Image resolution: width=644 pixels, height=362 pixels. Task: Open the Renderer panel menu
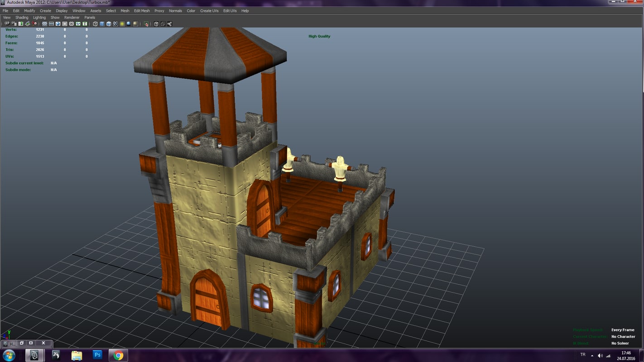pos(72,17)
